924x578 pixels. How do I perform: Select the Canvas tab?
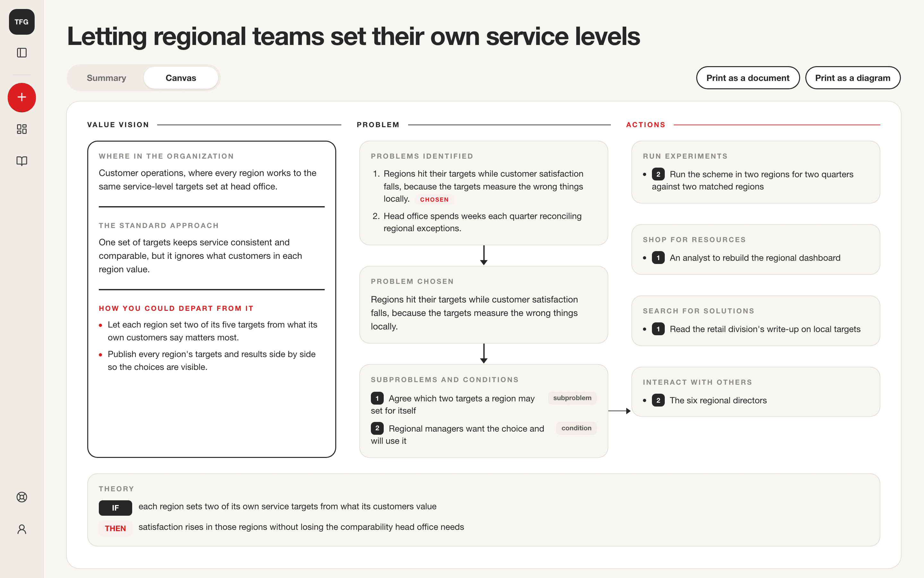(x=181, y=78)
